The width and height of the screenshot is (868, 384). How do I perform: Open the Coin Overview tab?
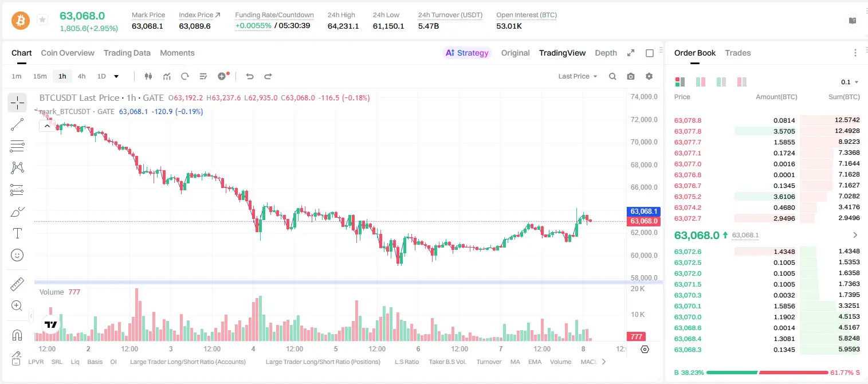click(68, 53)
